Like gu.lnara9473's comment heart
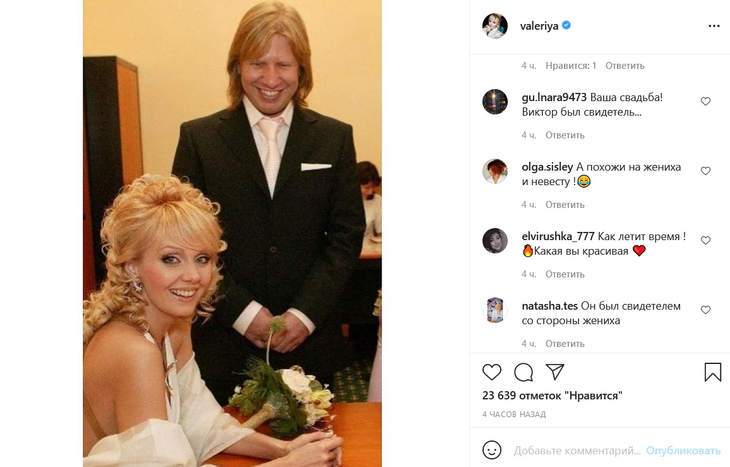The image size is (730, 467). pyautogui.click(x=706, y=101)
